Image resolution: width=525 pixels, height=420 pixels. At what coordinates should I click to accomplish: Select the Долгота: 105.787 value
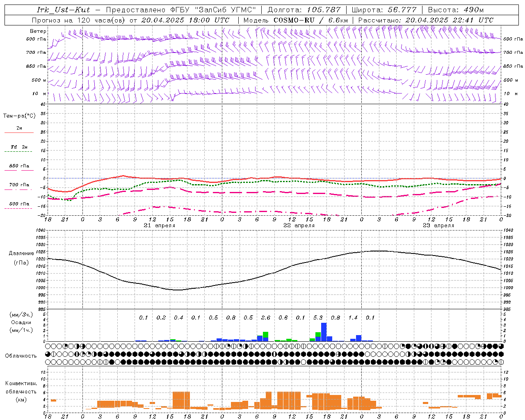[304, 10]
